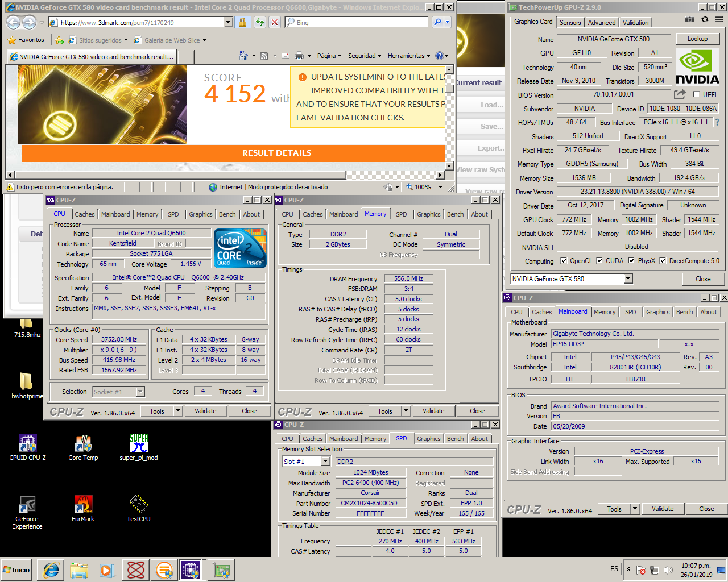Open the FurMark desktop icon
The width and height of the screenshot is (728, 582).
83,509
